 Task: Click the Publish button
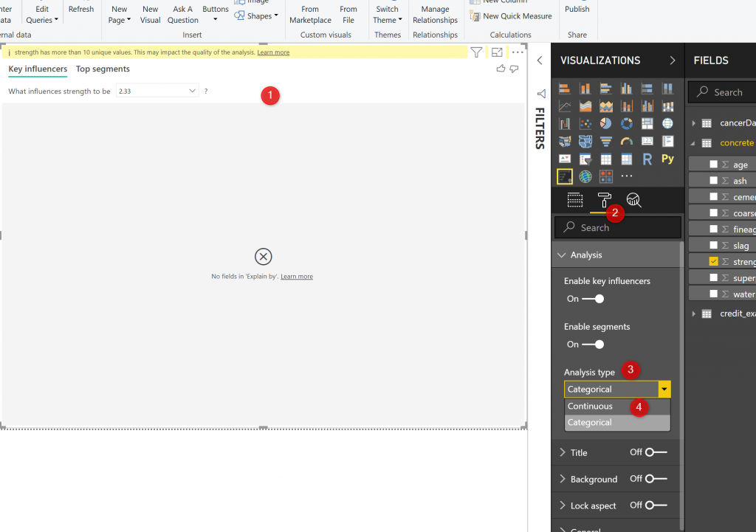pos(577,10)
